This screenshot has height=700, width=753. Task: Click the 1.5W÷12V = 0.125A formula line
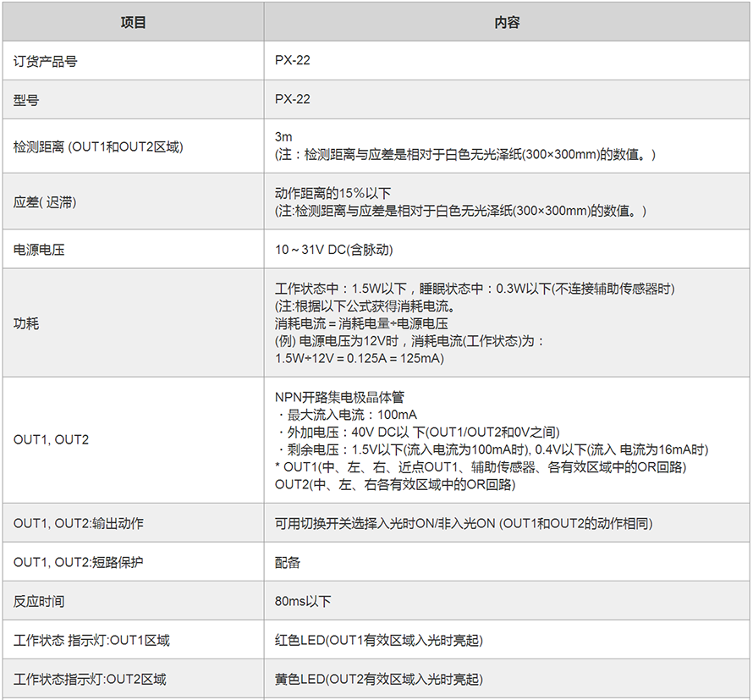pos(360,358)
